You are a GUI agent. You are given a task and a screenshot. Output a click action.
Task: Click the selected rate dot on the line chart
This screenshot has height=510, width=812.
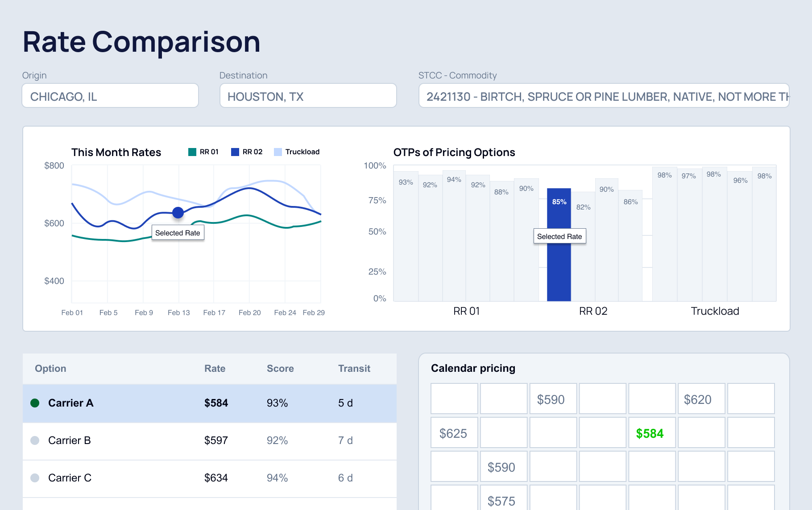(178, 213)
